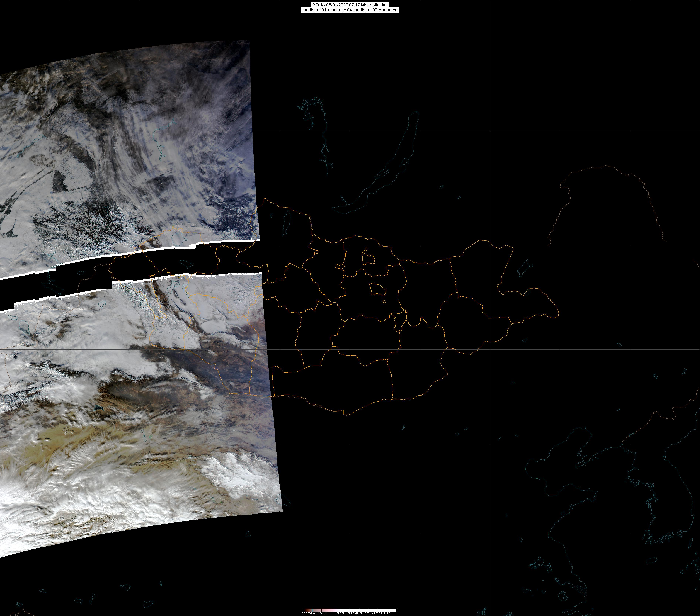Select the 491.54 value on the color scale
This screenshot has width=700, height=616.
click(359, 613)
